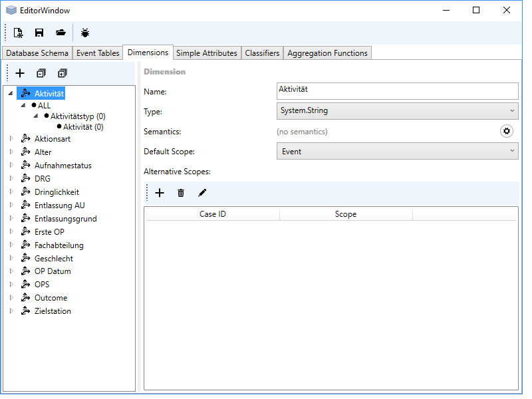The image size is (532, 399).
Task: Click the expand all tree icon
Action: (63, 73)
